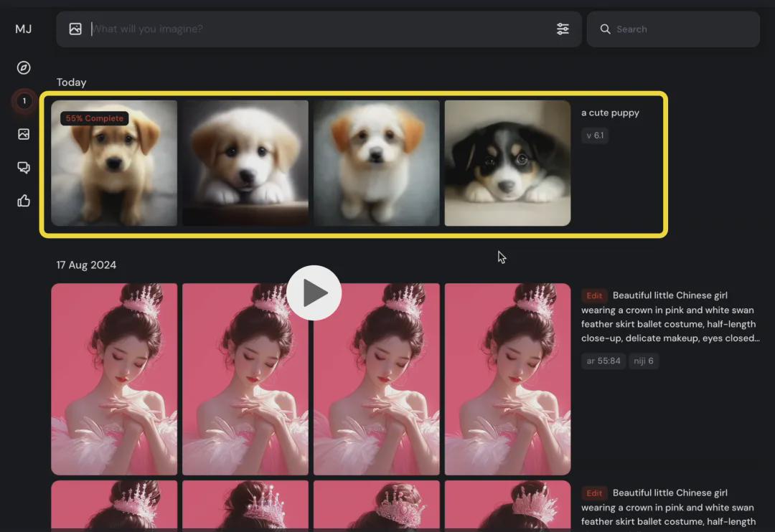Click the Today section heading

[71, 82]
